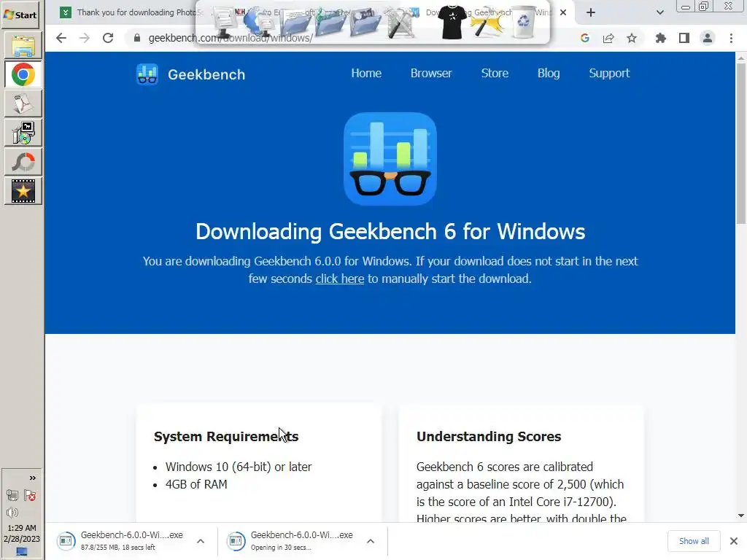
Task: Expand options for the first Geekbench download
Action: coord(201,541)
